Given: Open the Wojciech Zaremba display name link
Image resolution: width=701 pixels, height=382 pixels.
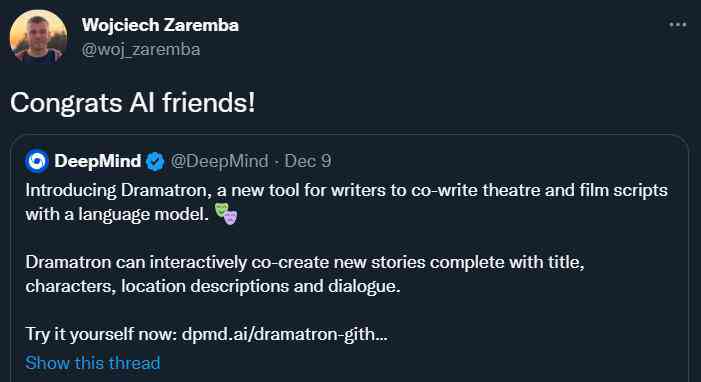Looking at the screenshot, I should [x=160, y=25].
